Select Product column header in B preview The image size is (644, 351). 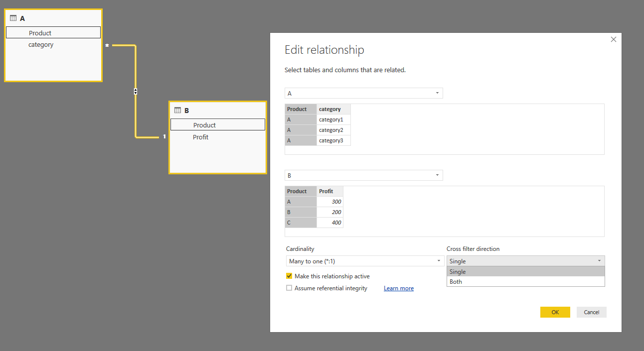point(301,191)
